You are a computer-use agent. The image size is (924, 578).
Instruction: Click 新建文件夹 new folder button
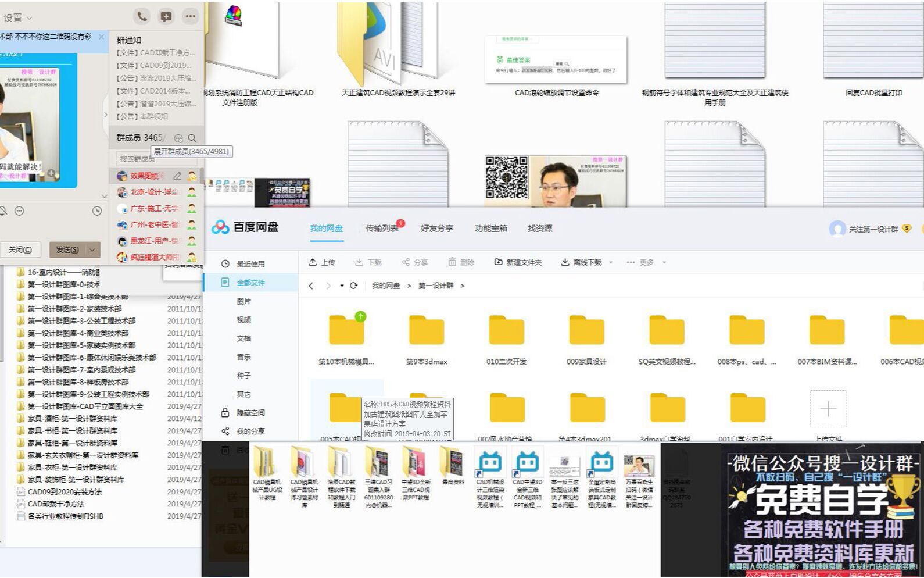click(x=518, y=262)
